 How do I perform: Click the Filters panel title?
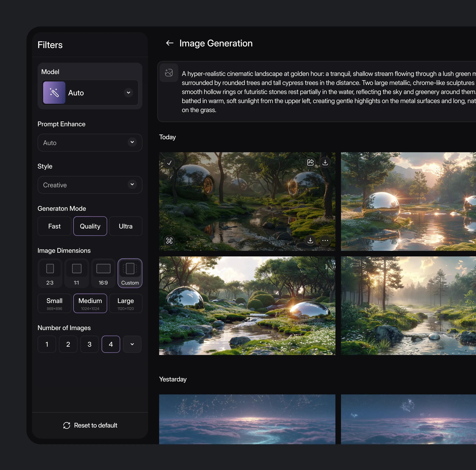tap(50, 45)
